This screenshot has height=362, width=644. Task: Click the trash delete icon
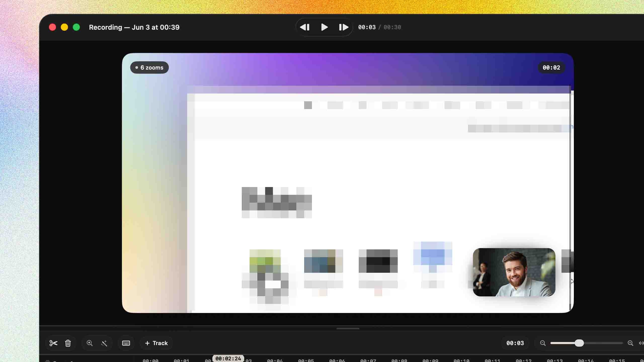68,343
